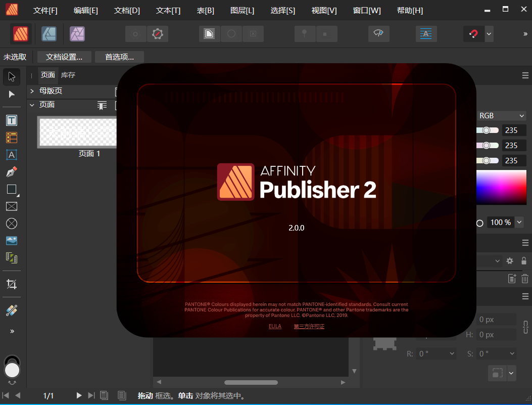Select the Picture Frame Rectangle tool
Screen dimensions: 532x405
point(12,206)
